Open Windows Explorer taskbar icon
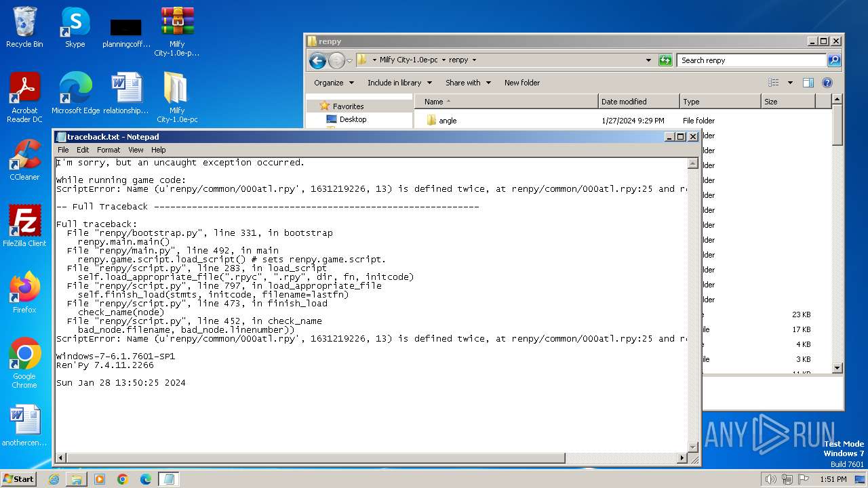This screenshot has height=488, width=868. pyautogui.click(x=77, y=479)
